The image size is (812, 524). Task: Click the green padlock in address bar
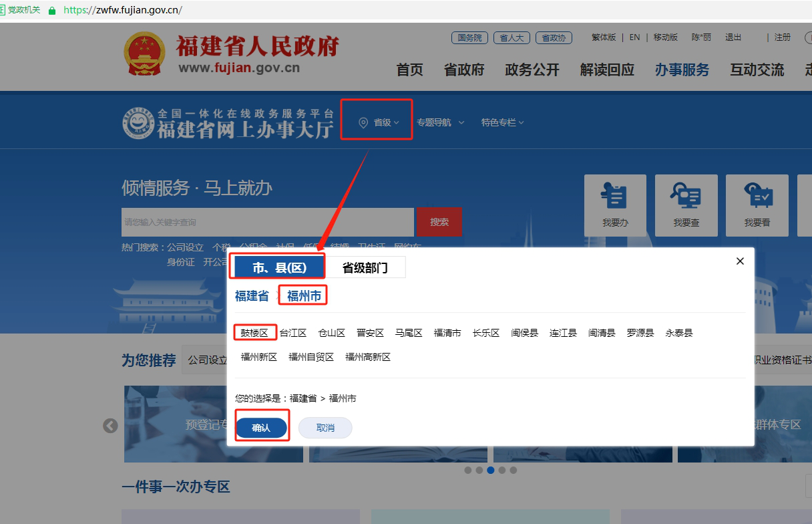(x=51, y=11)
